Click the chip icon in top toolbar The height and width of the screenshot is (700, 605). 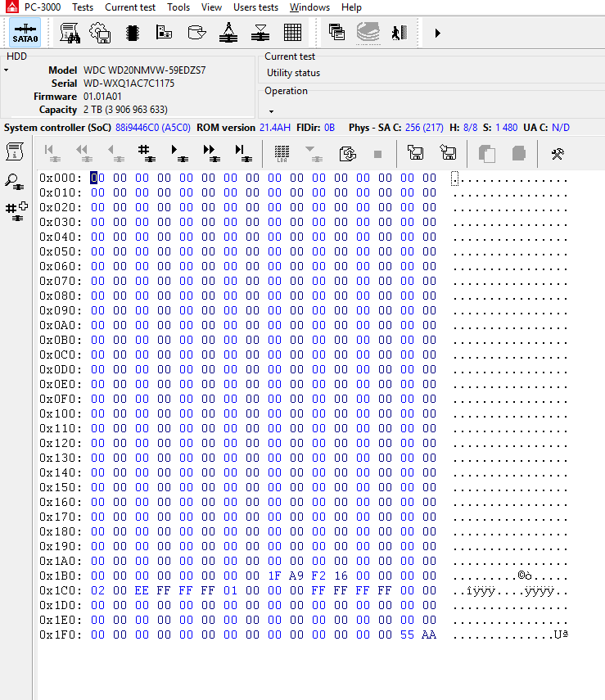(x=132, y=33)
